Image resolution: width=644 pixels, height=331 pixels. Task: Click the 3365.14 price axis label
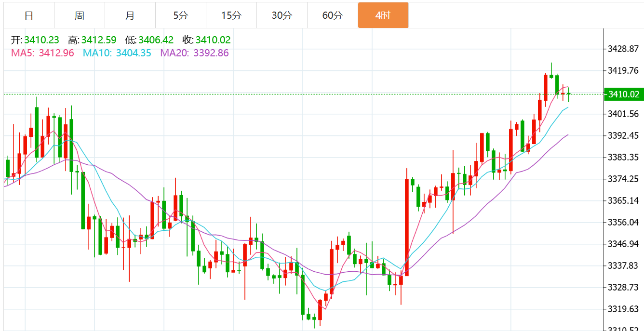[x=623, y=200]
